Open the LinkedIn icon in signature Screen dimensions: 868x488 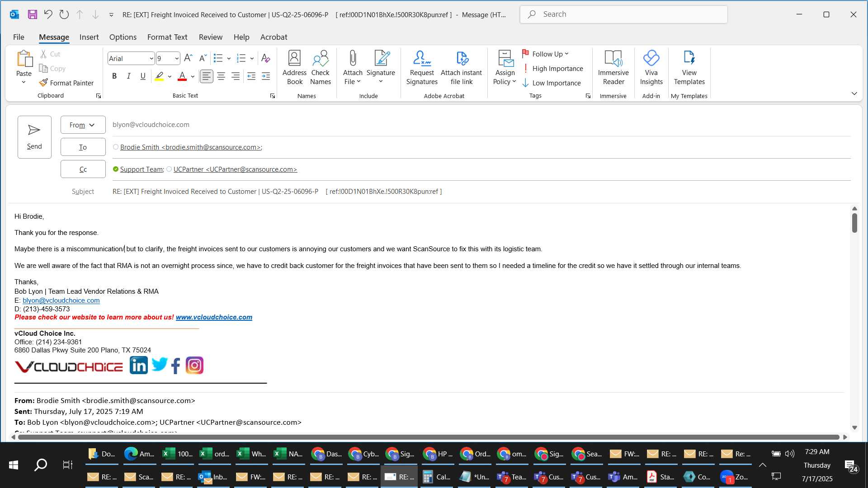[x=138, y=365]
